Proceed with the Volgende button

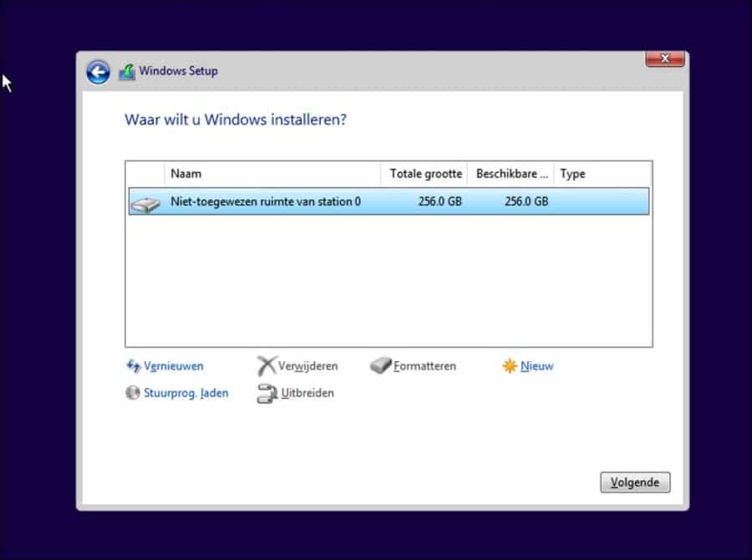click(x=635, y=482)
